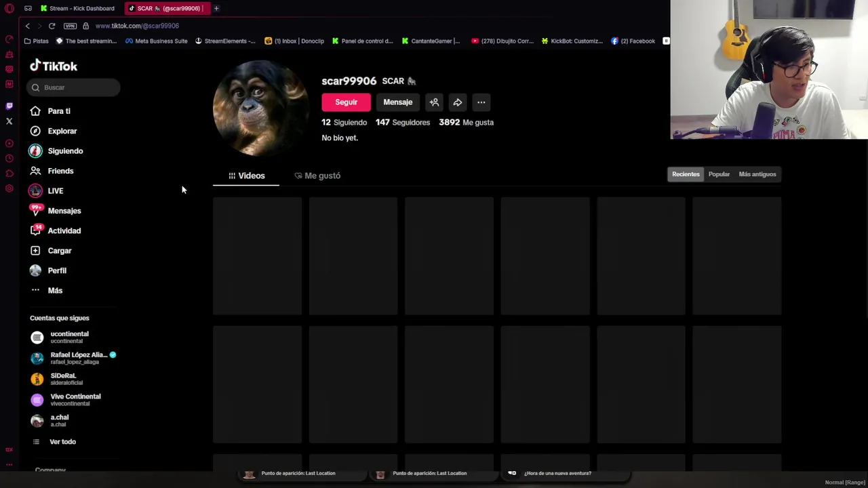The height and width of the screenshot is (488, 868).
Task: Open Vive Continental account
Action: click(66, 400)
